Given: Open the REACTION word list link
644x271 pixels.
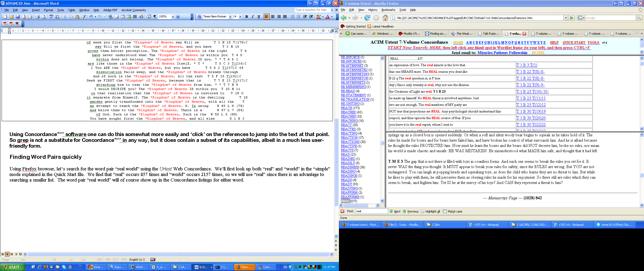Looking at the screenshot, I should [349, 138].
